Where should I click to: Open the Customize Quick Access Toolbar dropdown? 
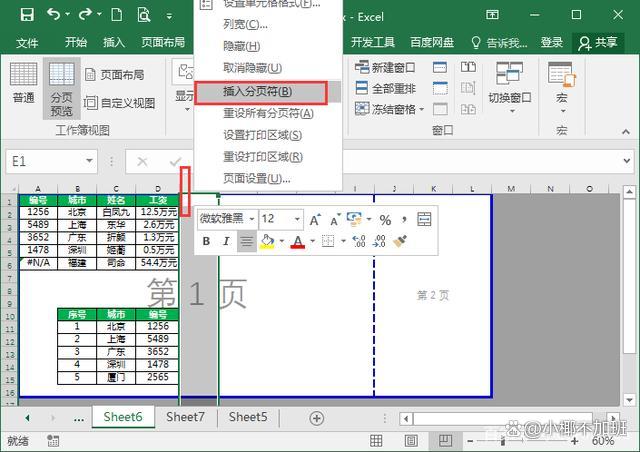tap(169, 16)
